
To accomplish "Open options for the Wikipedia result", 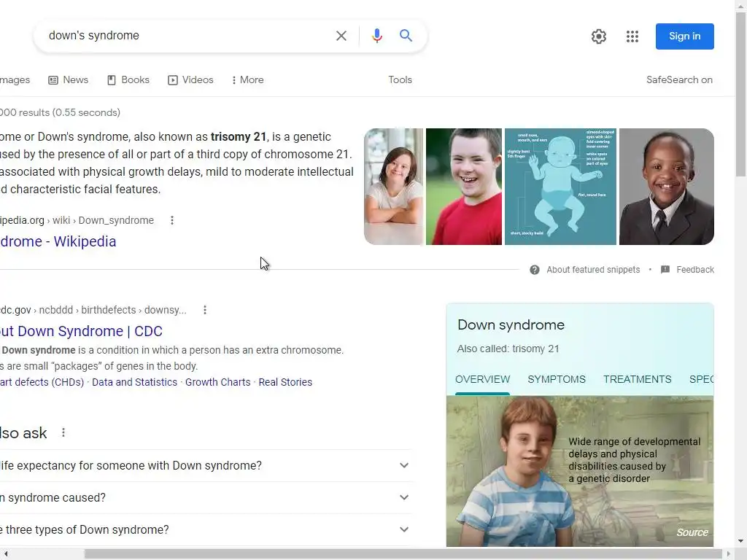I will 172,220.
